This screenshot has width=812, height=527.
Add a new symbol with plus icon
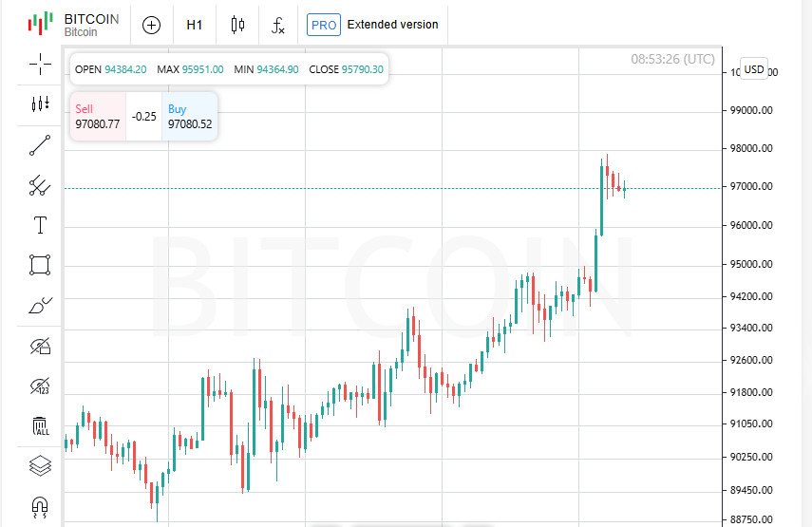(151, 25)
